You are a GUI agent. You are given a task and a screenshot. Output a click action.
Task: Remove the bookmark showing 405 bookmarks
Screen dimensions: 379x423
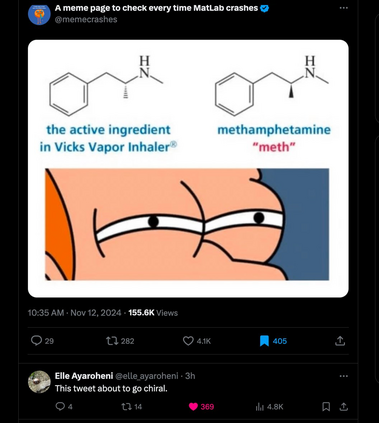pos(264,341)
